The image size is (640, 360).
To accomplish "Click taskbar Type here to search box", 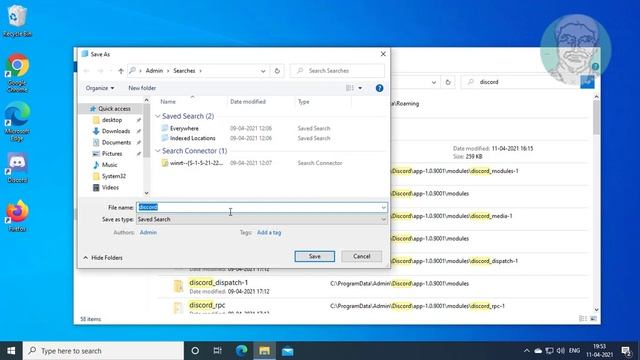I will 103,351.
